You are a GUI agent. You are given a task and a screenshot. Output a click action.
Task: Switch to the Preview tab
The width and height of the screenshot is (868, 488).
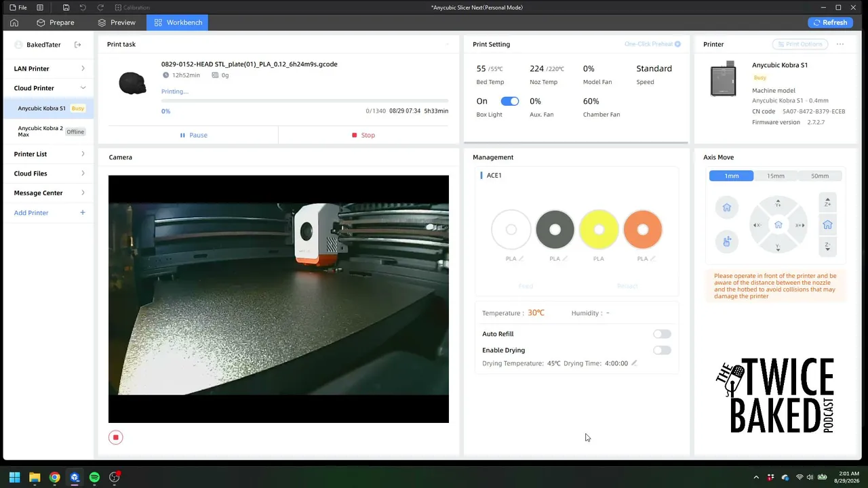117,22
